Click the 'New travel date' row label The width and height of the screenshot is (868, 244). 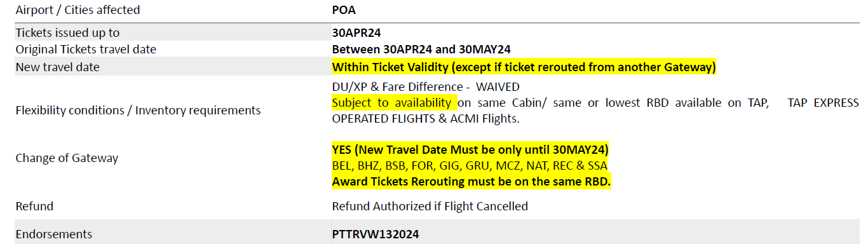57,67
